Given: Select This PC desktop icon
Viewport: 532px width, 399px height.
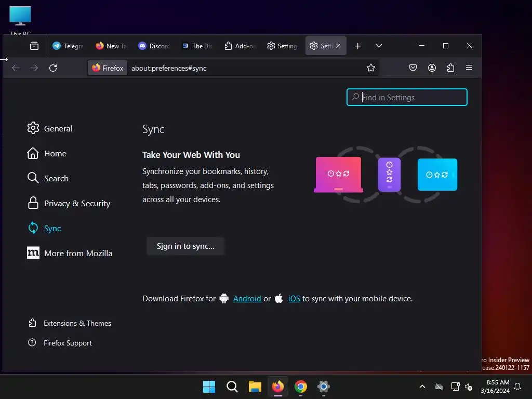Looking at the screenshot, I should point(20,21).
